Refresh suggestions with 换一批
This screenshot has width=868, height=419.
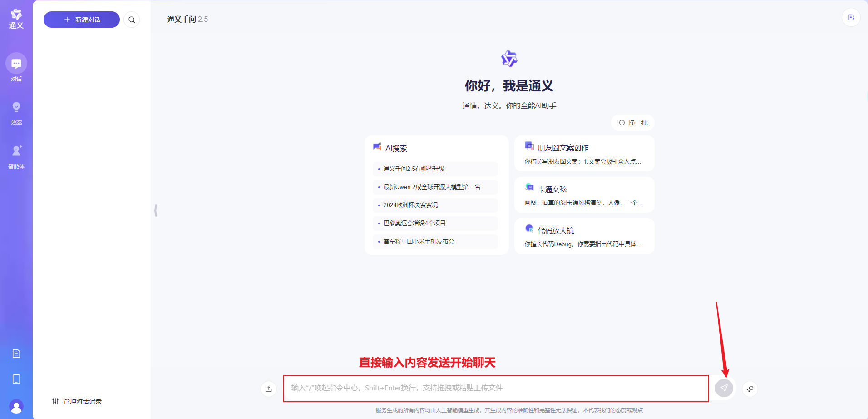pyautogui.click(x=632, y=122)
